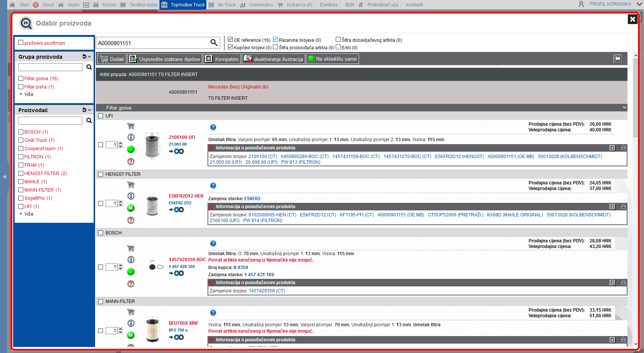Viewport: 644px width, 353px height.
Task: Collapse Grupa proizvoda panel chevron
Action: coord(89,57)
